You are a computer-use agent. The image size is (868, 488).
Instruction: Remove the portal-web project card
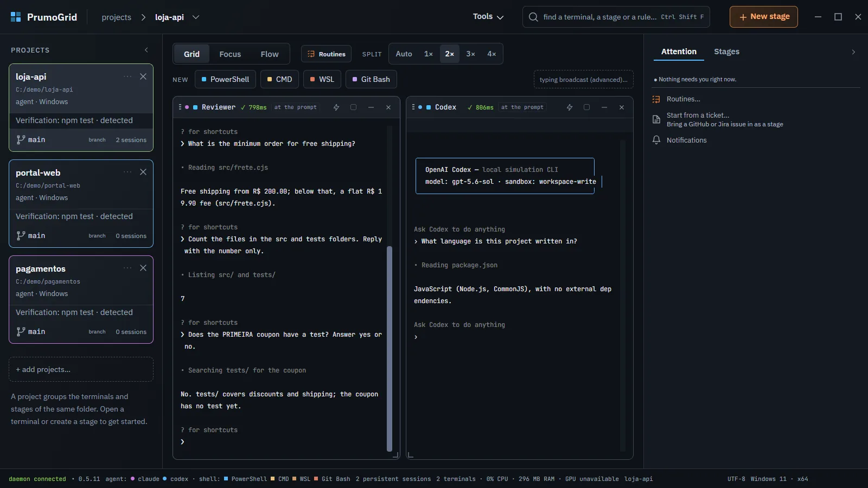(143, 172)
